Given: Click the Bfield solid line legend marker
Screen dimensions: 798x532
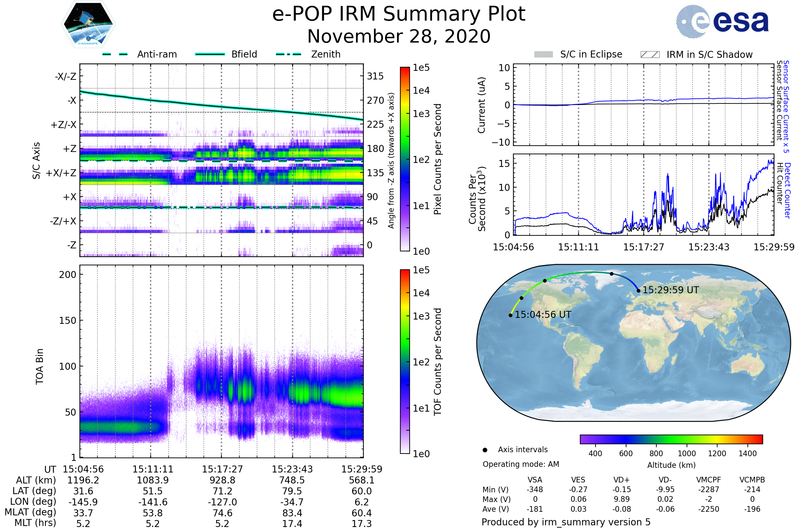Looking at the screenshot, I should click(x=210, y=54).
